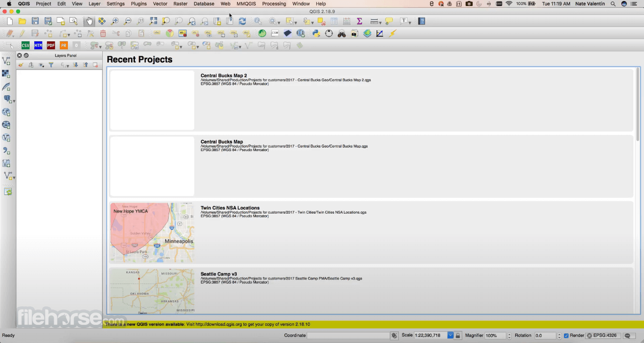Open the attribute table icon
The image size is (644, 343).
tap(334, 21)
